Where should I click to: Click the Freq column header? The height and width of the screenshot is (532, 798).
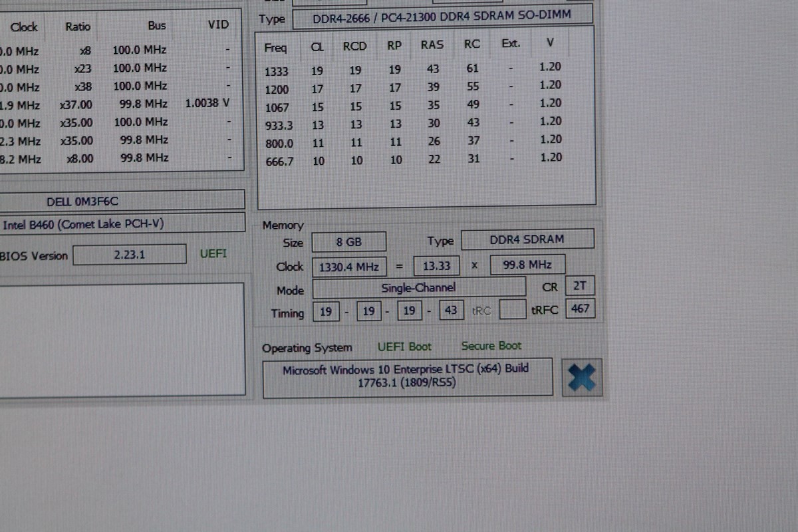[275, 48]
